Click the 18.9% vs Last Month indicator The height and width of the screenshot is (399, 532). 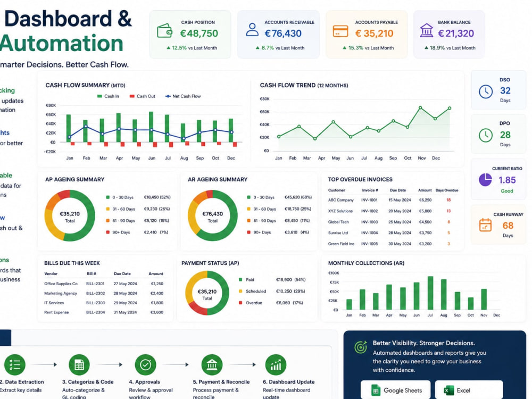[x=450, y=48]
